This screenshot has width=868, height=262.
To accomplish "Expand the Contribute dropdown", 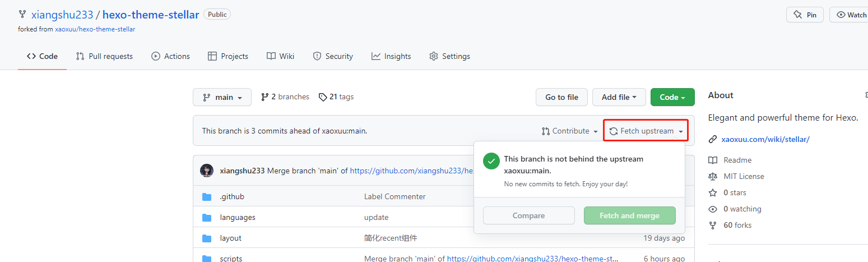I will 570,131.
